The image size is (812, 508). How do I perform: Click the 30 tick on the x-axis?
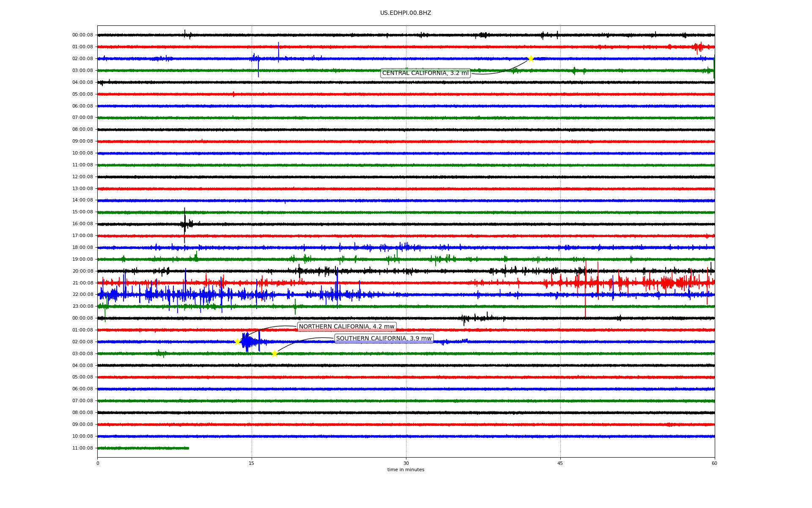tap(406, 463)
